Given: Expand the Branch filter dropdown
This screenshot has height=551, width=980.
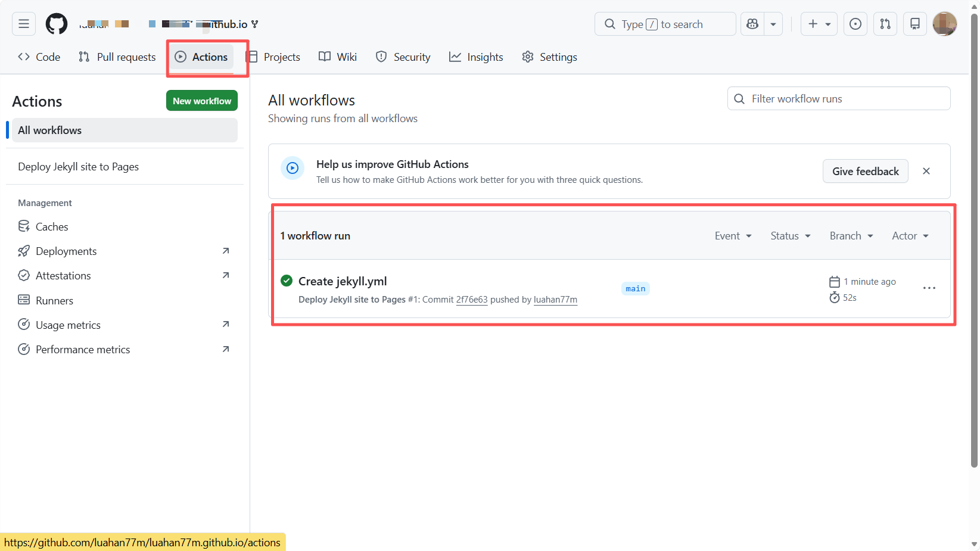Looking at the screenshot, I should [x=851, y=236].
